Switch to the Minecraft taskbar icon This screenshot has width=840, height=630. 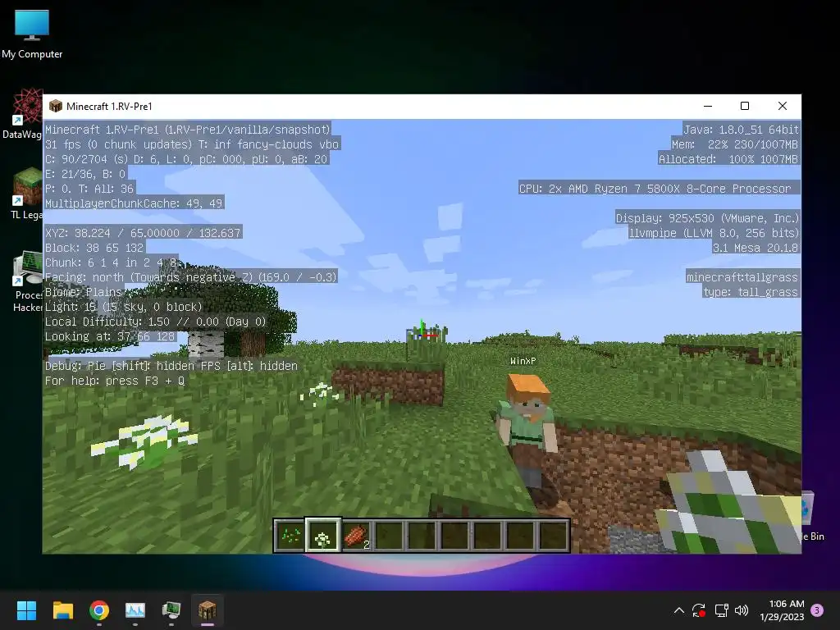coord(208,610)
